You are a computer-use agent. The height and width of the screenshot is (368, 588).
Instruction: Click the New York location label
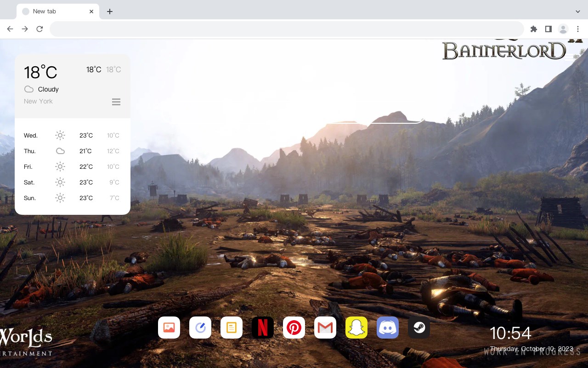tap(38, 101)
